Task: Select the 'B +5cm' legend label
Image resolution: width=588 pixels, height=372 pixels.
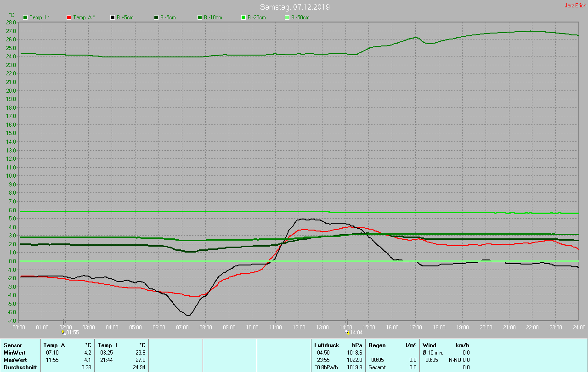Action: [125, 17]
